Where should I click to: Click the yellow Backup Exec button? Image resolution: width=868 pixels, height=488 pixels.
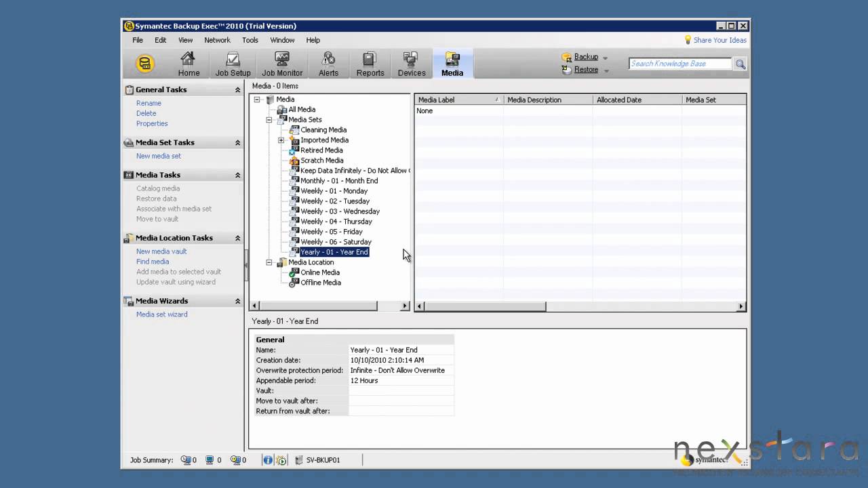[144, 64]
